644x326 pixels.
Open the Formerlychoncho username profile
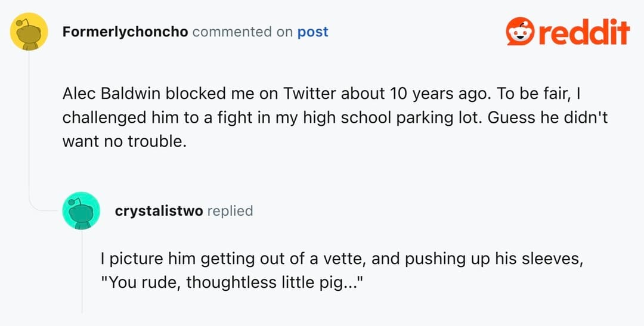pos(125,32)
